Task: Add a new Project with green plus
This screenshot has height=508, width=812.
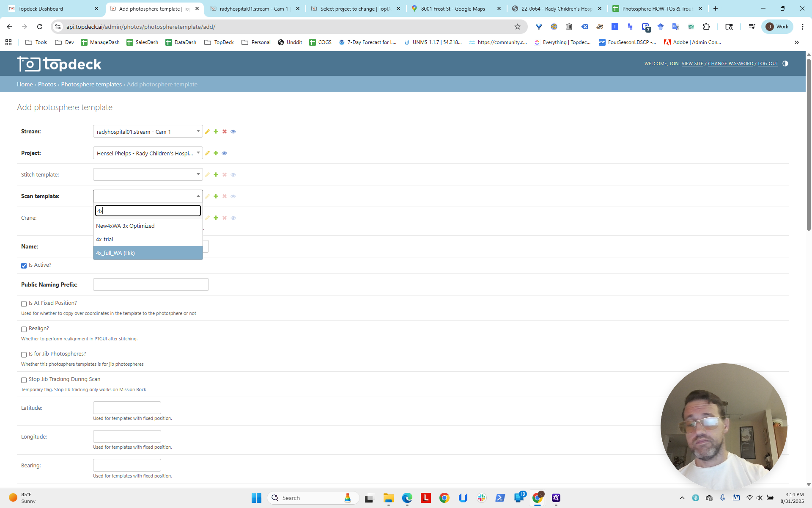Action: [x=216, y=153]
